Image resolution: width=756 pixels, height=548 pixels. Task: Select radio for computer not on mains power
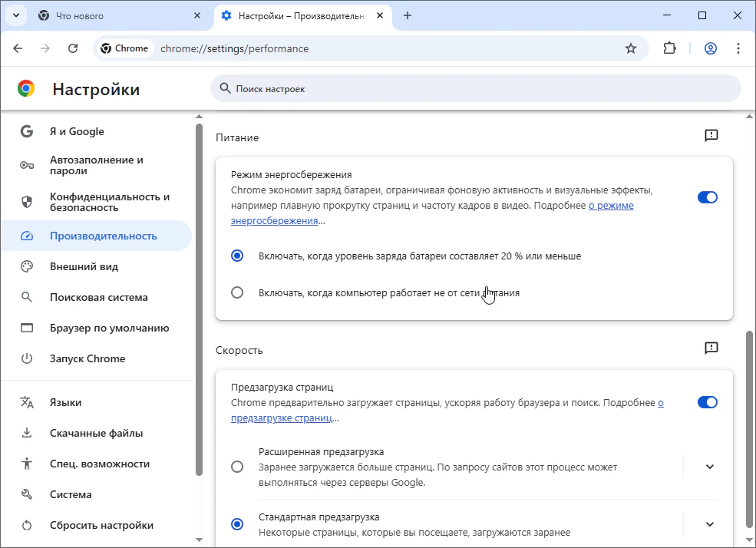(x=237, y=292)
